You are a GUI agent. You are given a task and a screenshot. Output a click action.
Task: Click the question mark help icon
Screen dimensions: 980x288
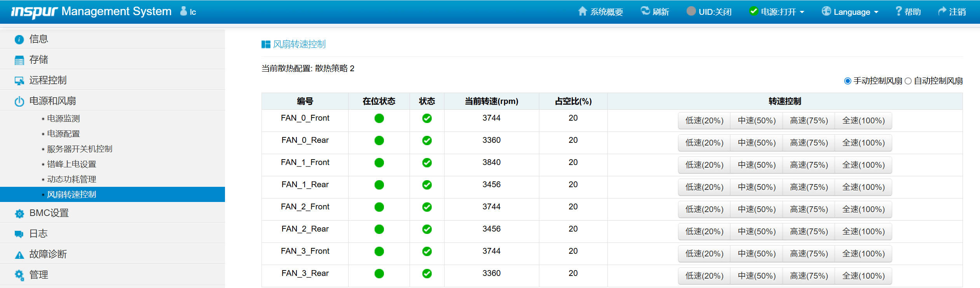(898, 11)
